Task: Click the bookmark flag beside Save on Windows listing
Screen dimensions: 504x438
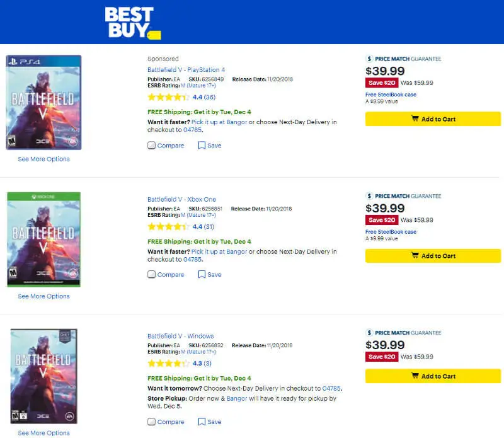Action: click(200, 422)
